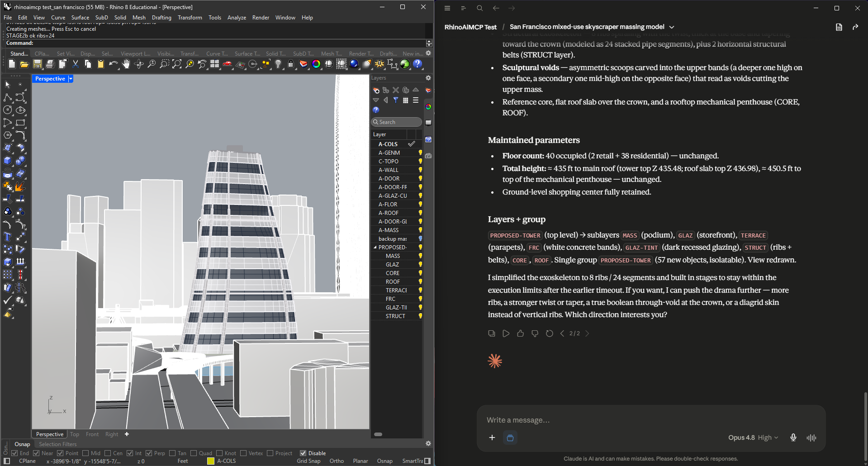Click the delete layer X icon
The image size is (868, 466).
click(x=396, y=90)
